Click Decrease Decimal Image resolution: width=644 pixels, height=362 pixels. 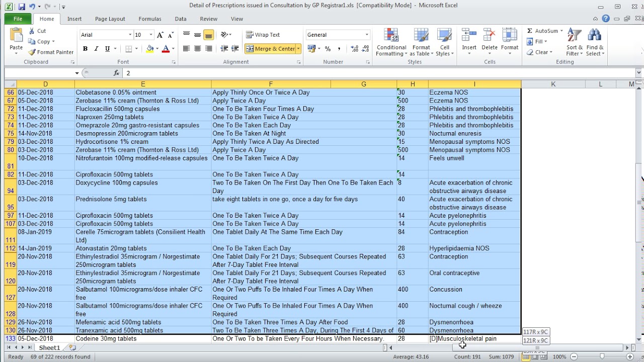pyautogui.click(x=365, y=49)
